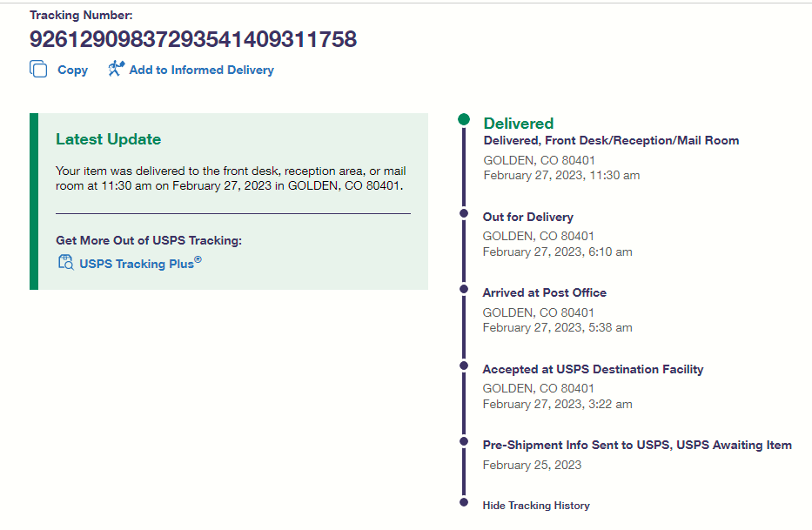
Task: Collapse using Hide Tracking History
Action: coord(536,506)
